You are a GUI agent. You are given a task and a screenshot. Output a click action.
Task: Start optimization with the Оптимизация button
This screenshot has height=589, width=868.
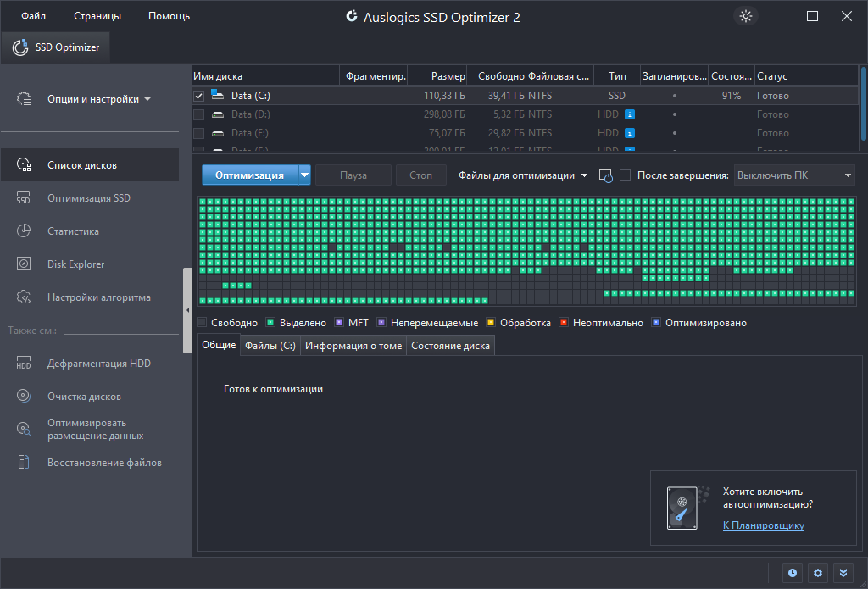coord(250,175)
